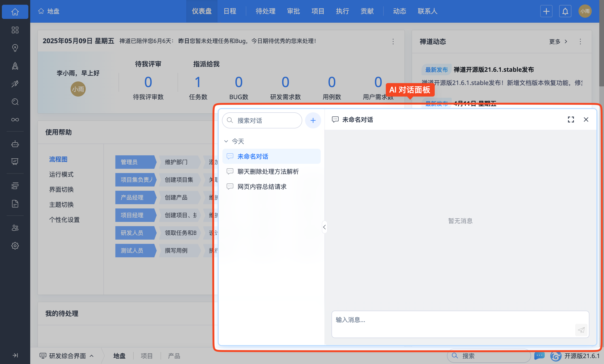Open the 禅道动态 panel options menu

tap(580, 42)
